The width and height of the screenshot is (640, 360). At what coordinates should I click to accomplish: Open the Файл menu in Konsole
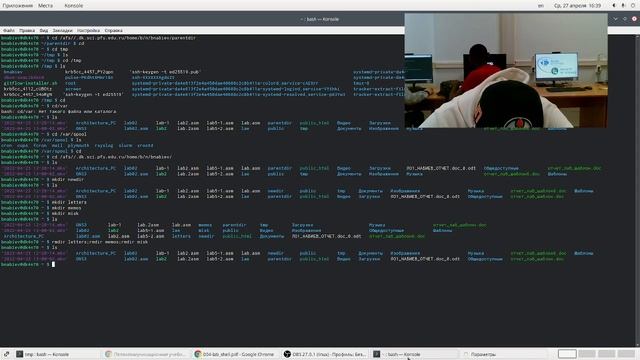(x=9, y=31)
